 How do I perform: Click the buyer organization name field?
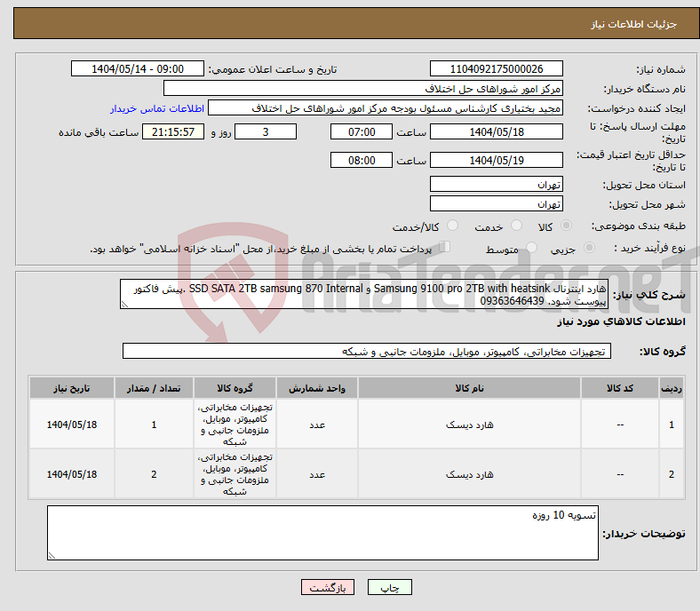click(363, 89)
